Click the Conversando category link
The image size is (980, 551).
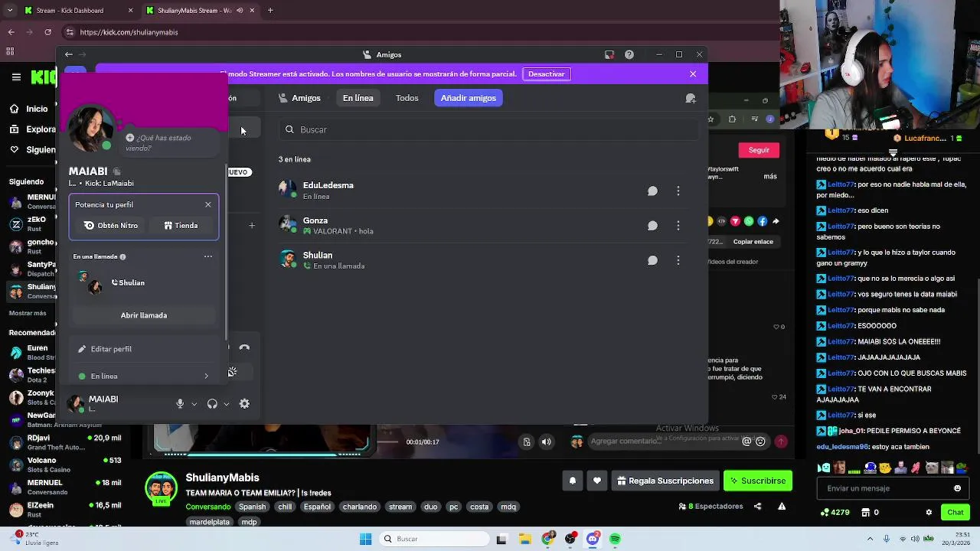[x=208, y=507]
